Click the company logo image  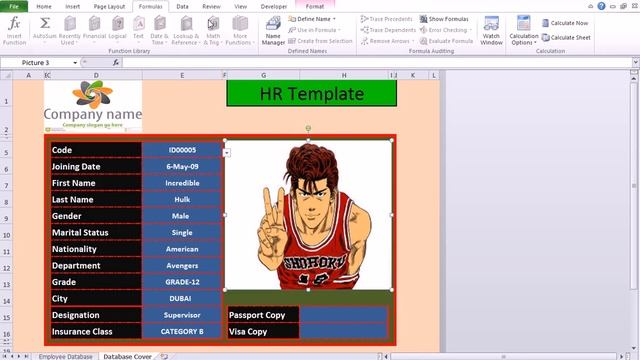(x=93, y=106)
